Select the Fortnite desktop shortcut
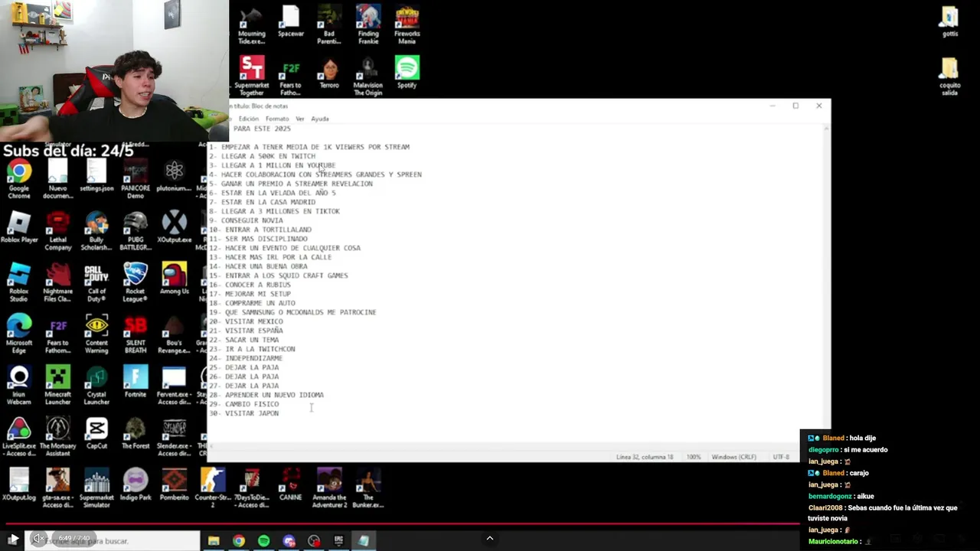 coord(136,382)
